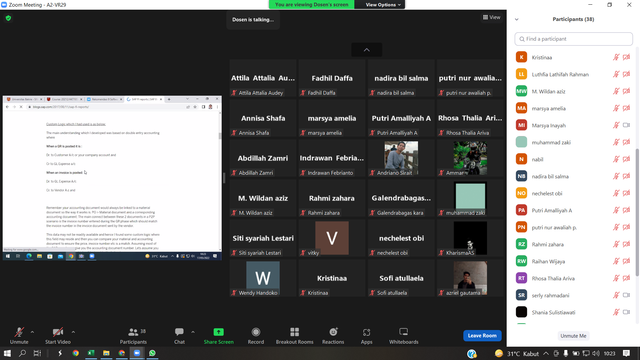This screenshot has width=640, height=360.
Task: Click the divider handle beside shared screen
Action: point(224,178)
